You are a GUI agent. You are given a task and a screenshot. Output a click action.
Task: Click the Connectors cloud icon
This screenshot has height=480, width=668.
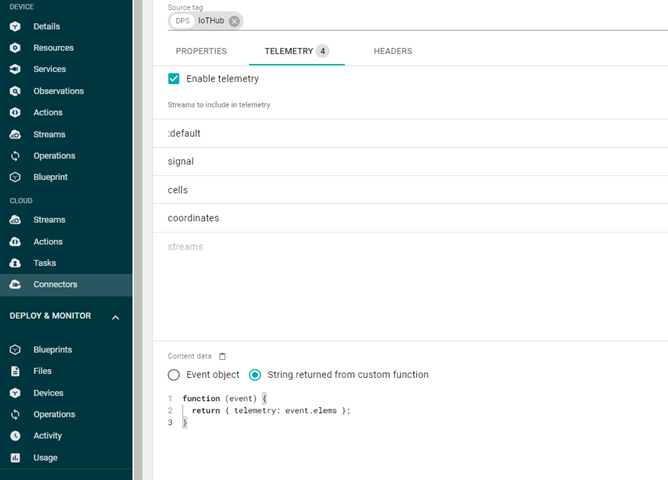pyautogui.click(x=15, y=285)
